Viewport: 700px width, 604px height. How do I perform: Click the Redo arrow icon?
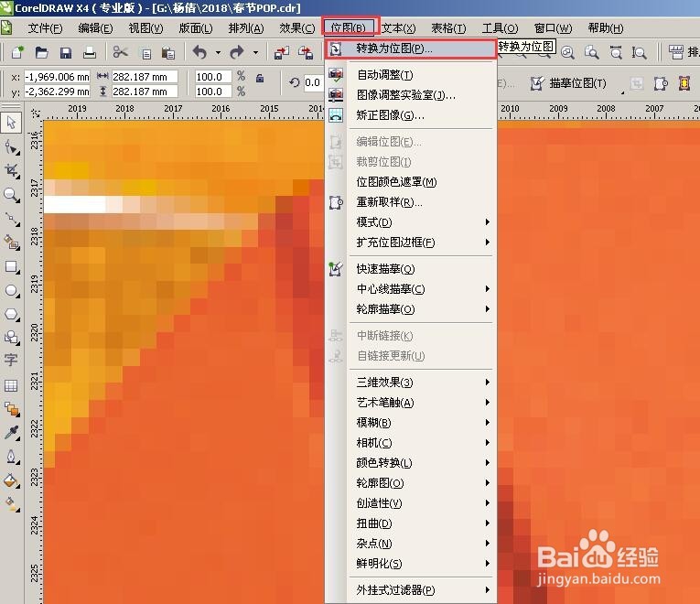click(237, 53)
